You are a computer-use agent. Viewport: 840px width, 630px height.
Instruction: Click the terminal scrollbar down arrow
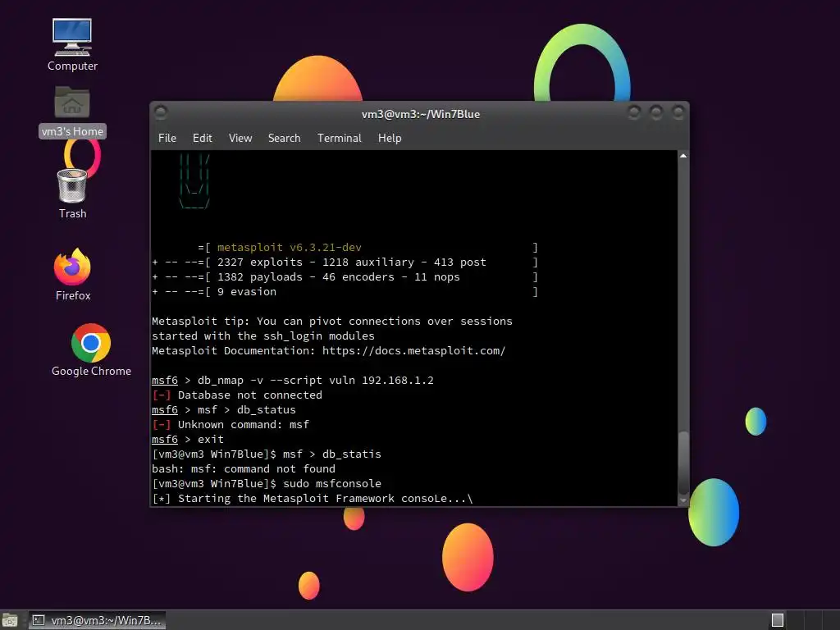683,501
